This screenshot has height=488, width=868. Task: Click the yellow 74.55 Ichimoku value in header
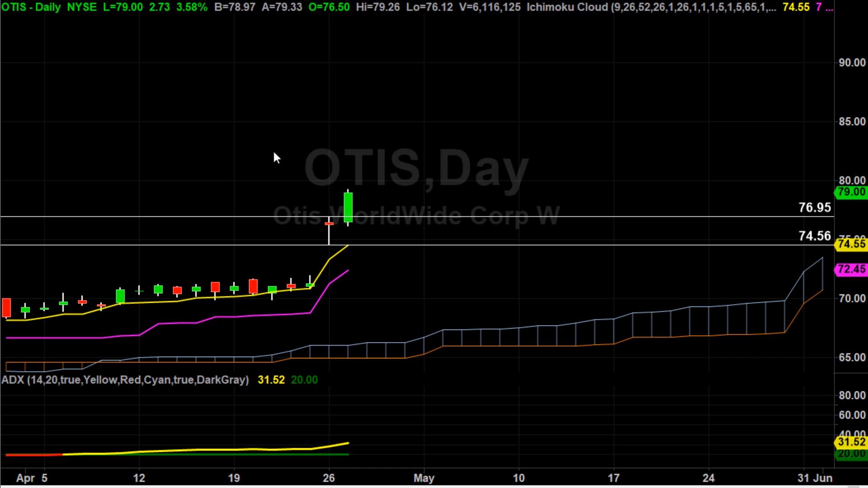click(796, 7)
